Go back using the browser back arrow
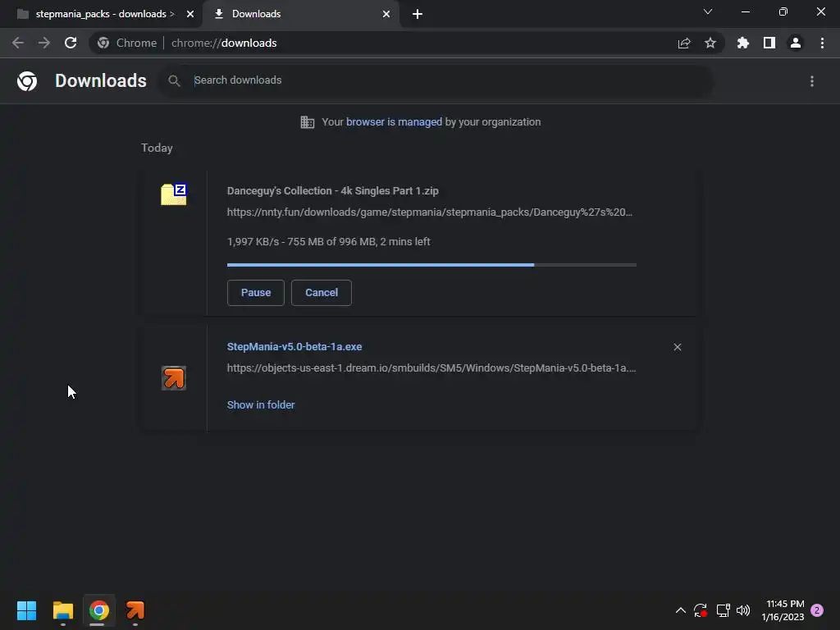Viewport: 840px width, 630px height. (18, 43)
